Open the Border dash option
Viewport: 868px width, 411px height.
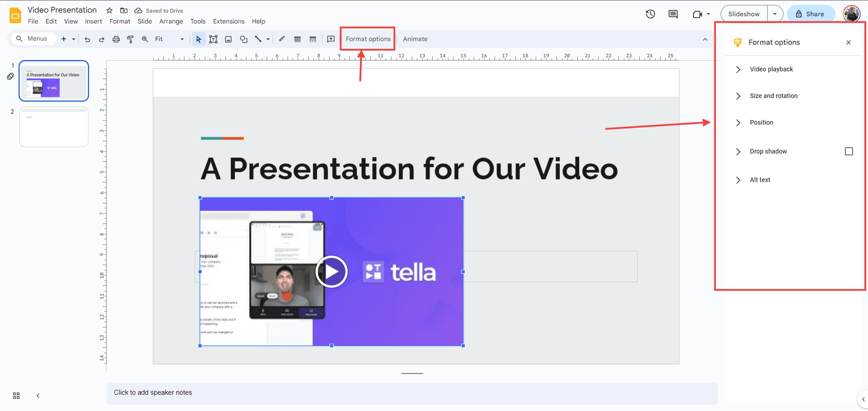coord(313,39)
